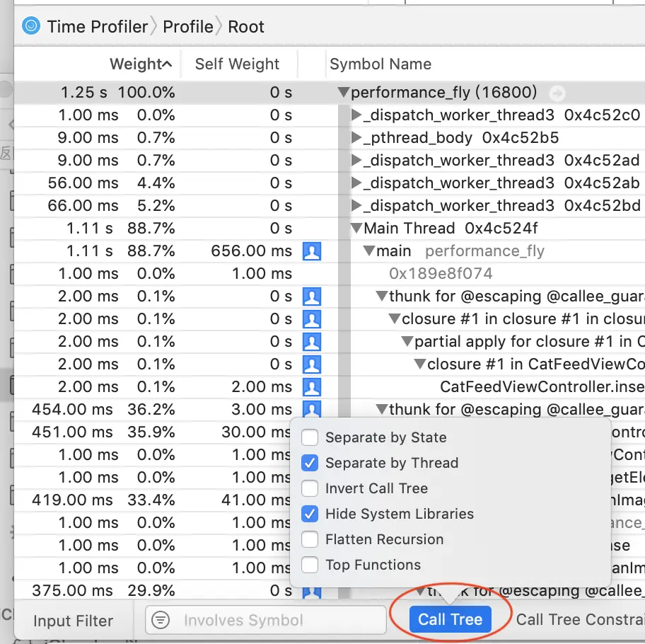Collapse the performance_fly (16800) root row
Image resolution: width=645 pixels, height=644 pixels.
[x=344, y=92]
